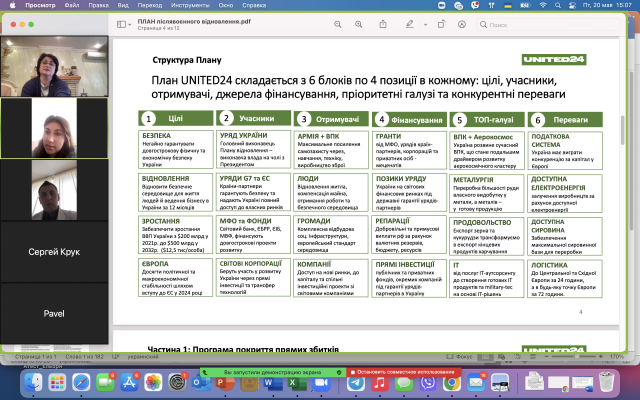Click Остановить совместное использование button
The image size is (640, 400).
[404, 372]
